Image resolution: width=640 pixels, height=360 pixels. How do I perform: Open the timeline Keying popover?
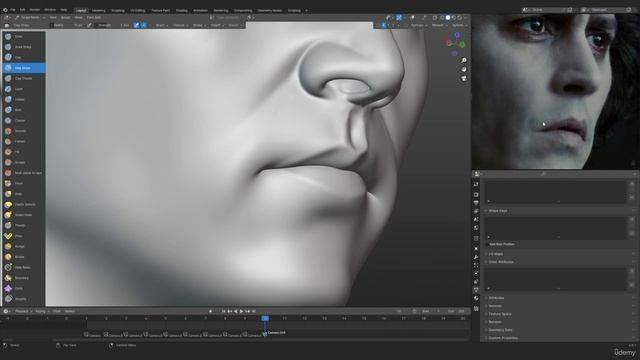42,311
